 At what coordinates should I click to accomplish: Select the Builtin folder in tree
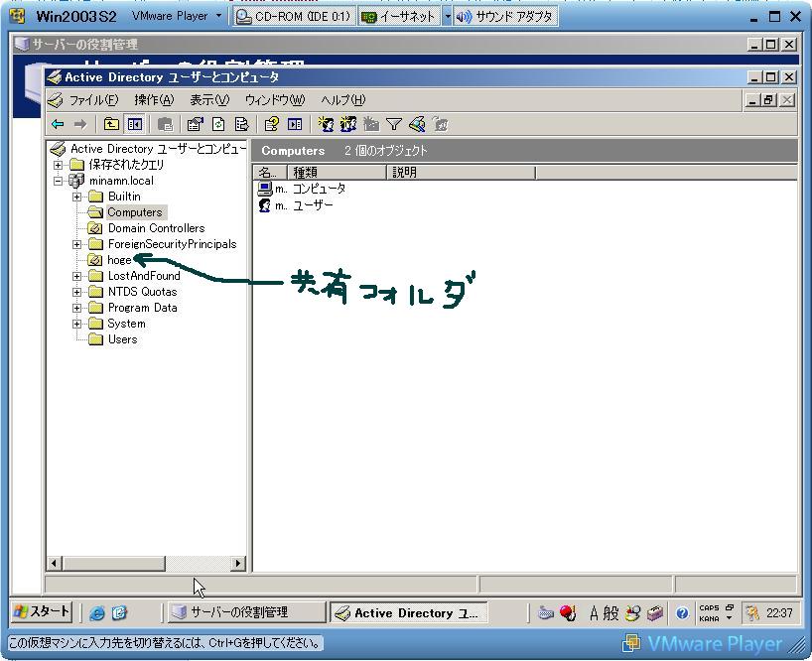pyautogui.click(x=124, y=197)
